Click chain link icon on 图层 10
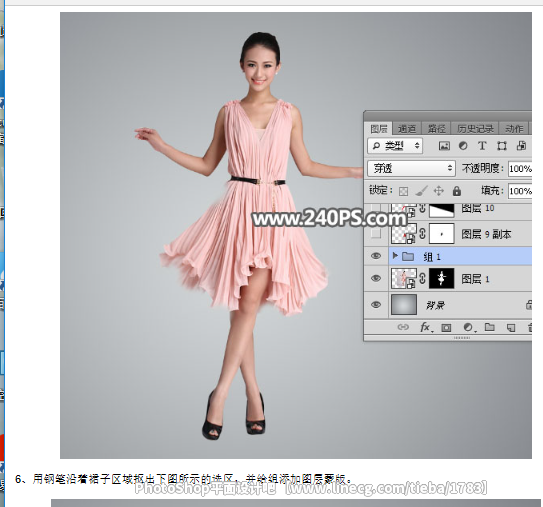The width and height of the screenshot is (543, 507). point(422,208)
